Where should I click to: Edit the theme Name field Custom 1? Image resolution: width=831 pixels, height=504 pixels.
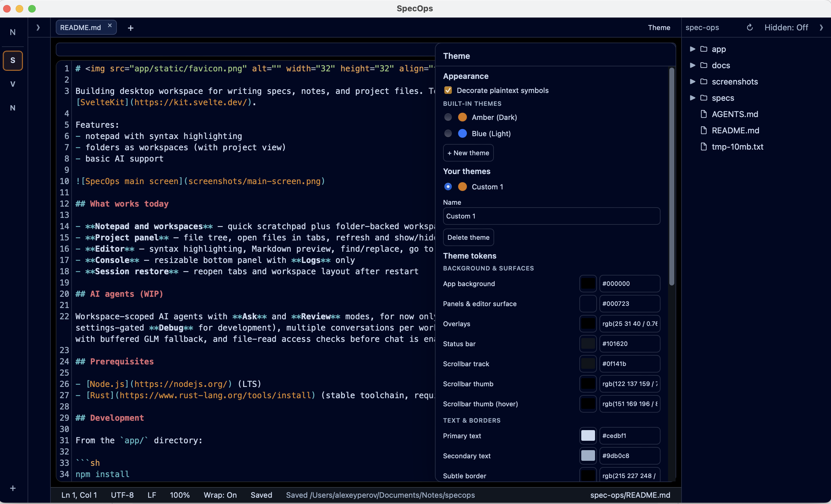coord(551,216)
